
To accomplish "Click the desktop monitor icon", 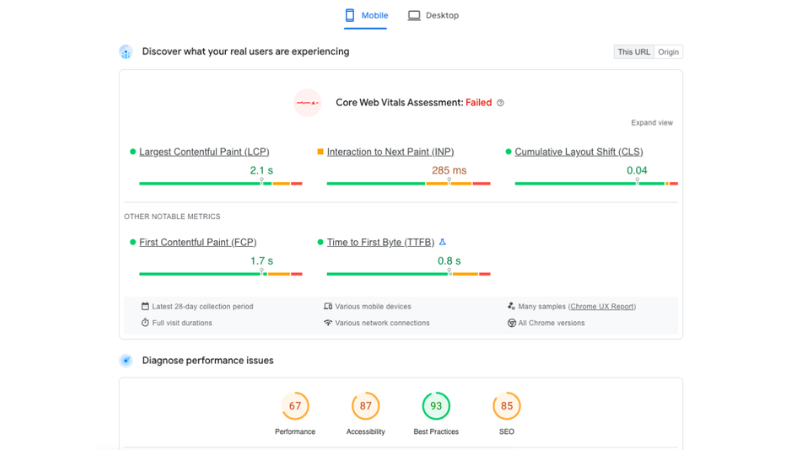I will (x=414, y=16).
